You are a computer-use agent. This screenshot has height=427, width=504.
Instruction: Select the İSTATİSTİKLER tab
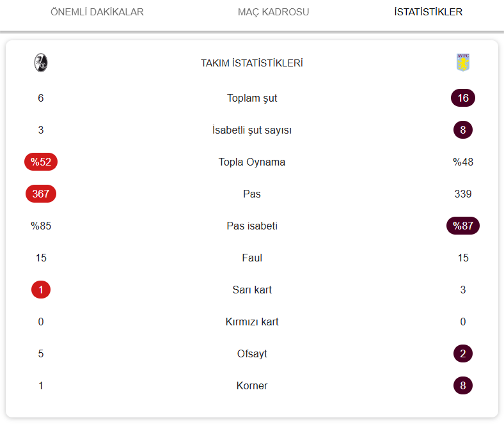428,12
